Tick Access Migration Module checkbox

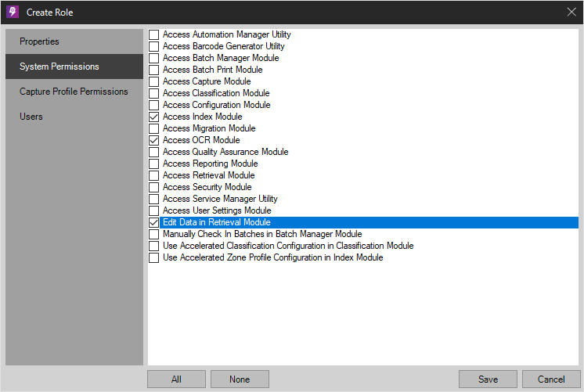point(153,128)
